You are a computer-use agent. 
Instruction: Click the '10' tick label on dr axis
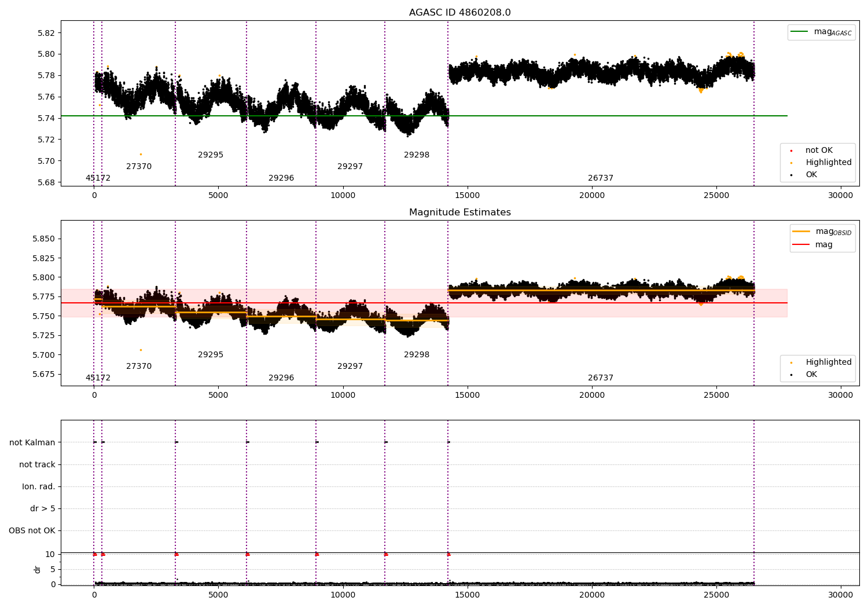pos(50,554)
